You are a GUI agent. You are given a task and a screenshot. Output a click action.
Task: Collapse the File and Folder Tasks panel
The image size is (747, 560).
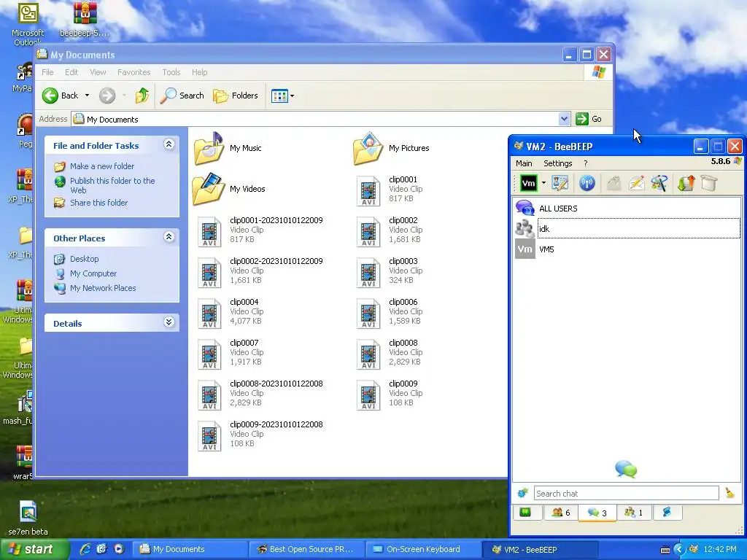point(169,144)
